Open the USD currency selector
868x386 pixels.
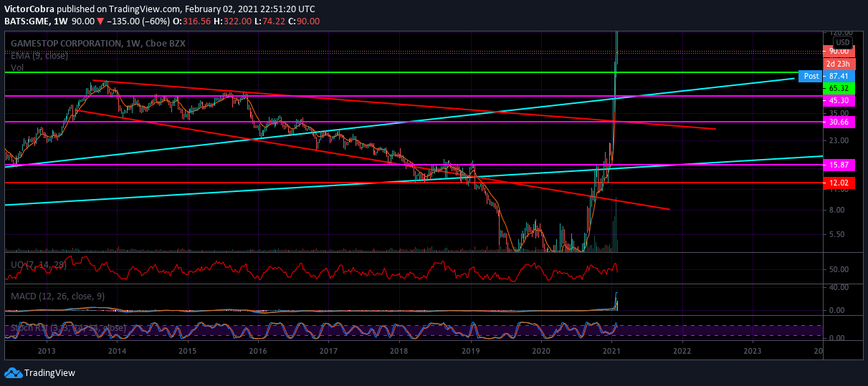(x=843, y=42)
